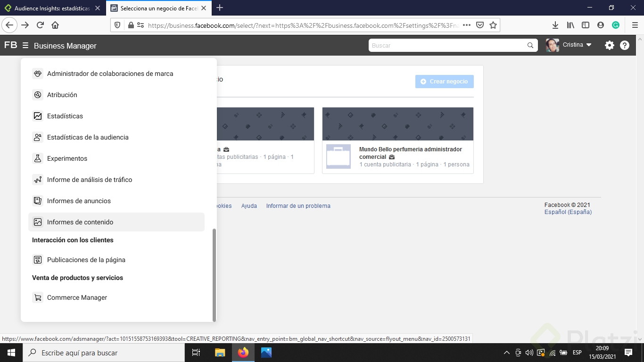Image resolution: width=644 pixels, height=362 pixels.
Task: Click Venta de productos y servicios heading
Action: click(77, 278)
